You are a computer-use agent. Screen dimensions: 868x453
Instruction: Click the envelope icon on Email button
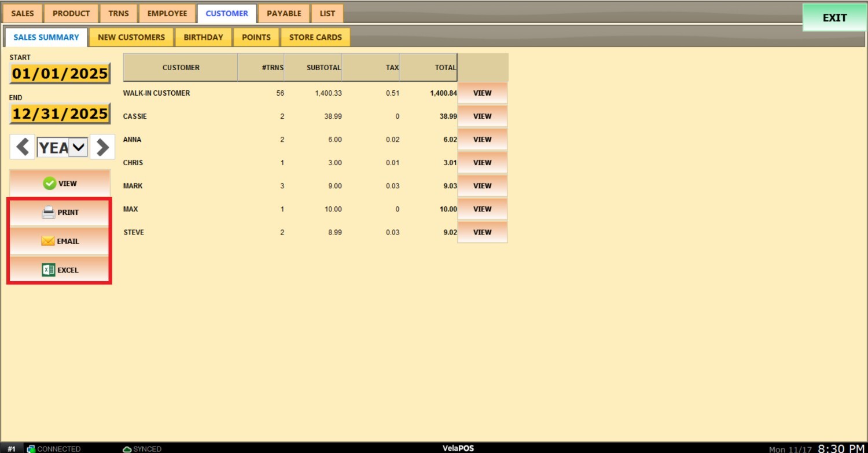pyautogui.click(x=48, y=241)
